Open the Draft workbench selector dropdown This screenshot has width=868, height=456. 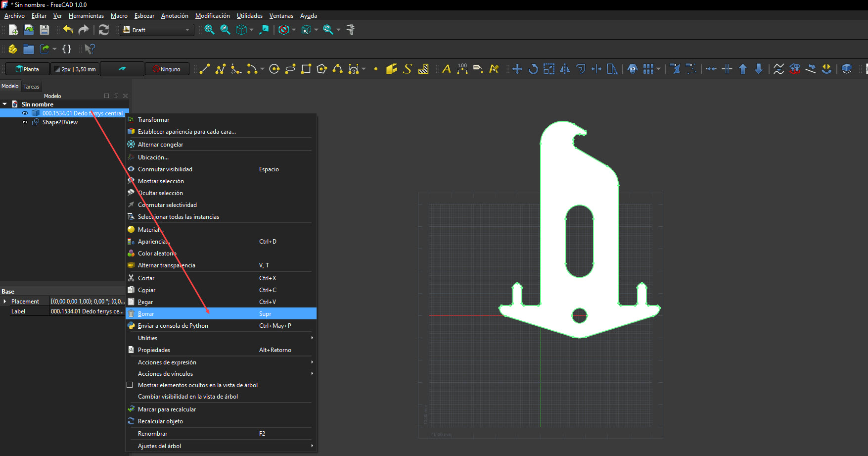coord(156,30)
